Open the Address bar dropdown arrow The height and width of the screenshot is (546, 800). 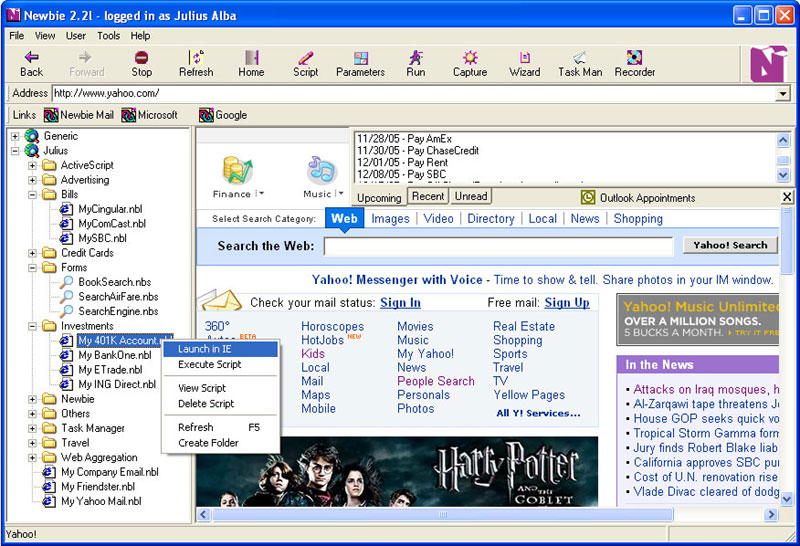coord(783,93)
